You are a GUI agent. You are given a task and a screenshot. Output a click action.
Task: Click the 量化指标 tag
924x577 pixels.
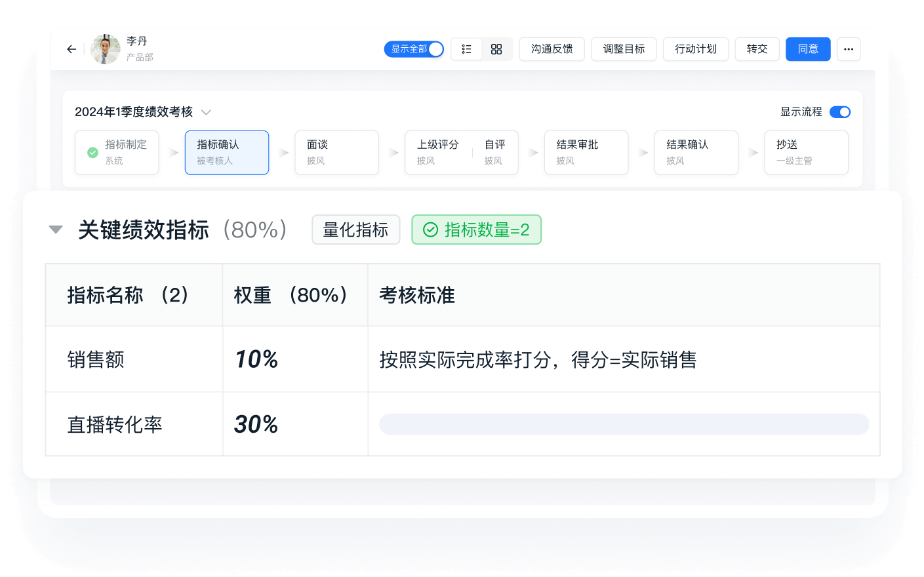click(x=355, y=229)
